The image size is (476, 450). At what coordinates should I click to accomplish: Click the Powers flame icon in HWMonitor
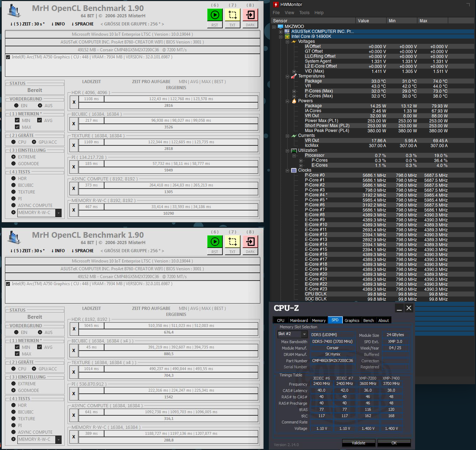click(294, 101)
